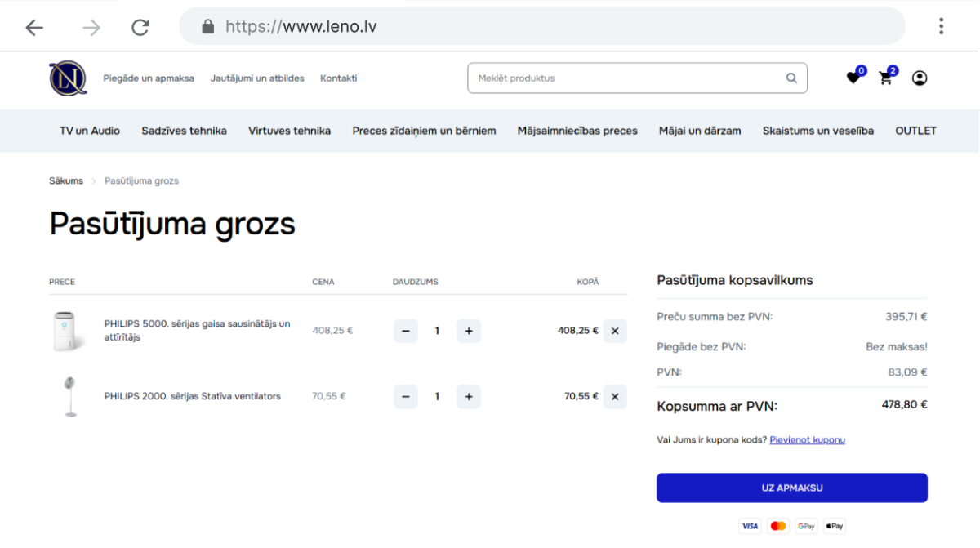
Task: Click the Pasūtījuma kopsavilkums heading
Action: point(735,280)
